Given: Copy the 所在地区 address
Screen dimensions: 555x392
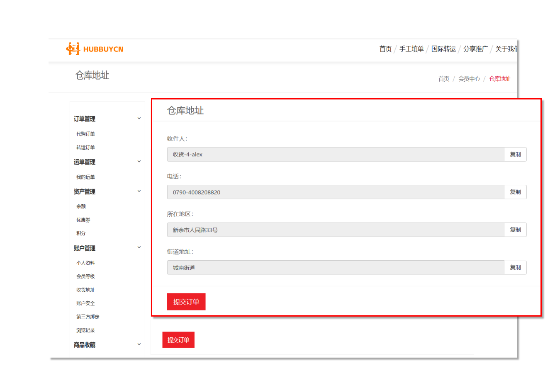Looking at the screenshot, I should (x=515, y=230).
